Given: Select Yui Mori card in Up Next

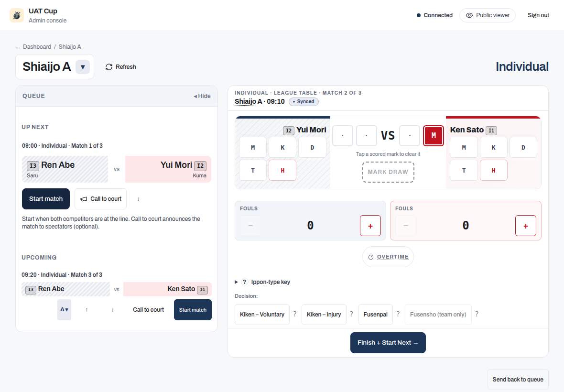Looking at the screenshot, I should [168, 169].
